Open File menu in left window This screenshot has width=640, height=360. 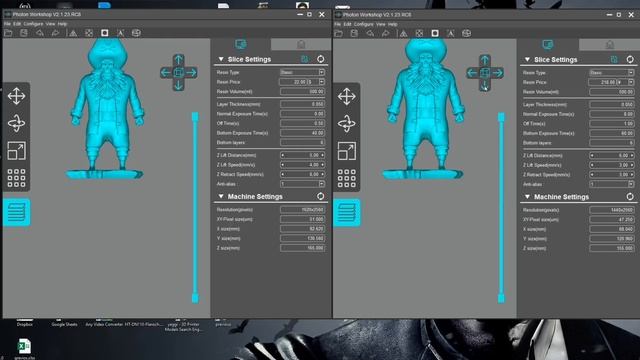(x=7, y=24)
